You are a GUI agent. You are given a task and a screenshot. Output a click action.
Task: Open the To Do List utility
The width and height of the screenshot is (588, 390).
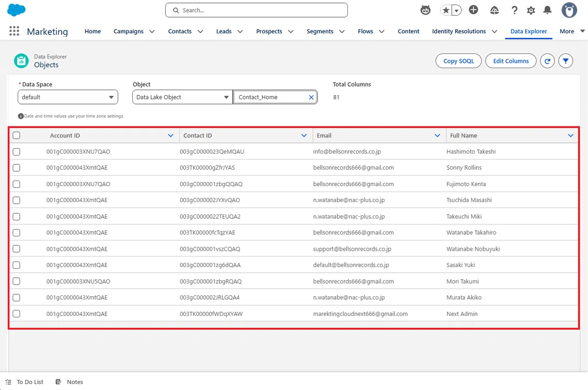(x=24, y=382)
